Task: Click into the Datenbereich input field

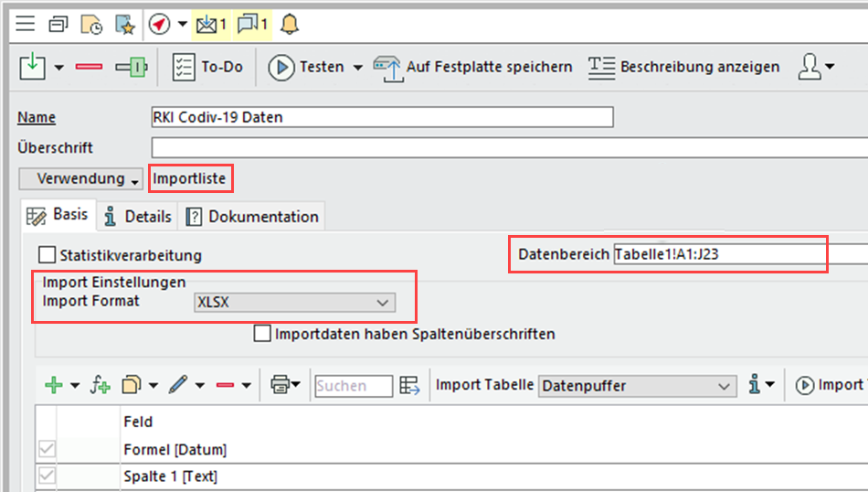Action: point(731,254)
